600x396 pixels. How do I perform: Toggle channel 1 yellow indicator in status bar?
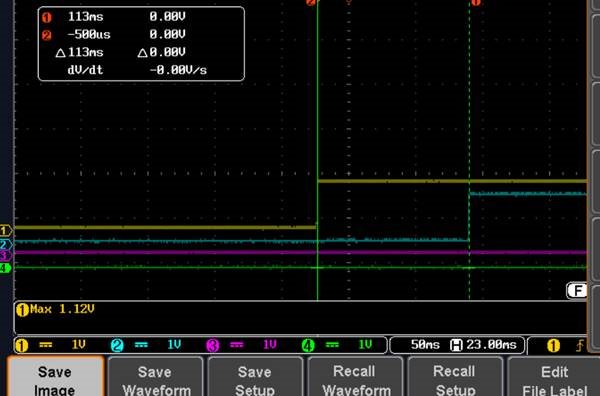22,345
